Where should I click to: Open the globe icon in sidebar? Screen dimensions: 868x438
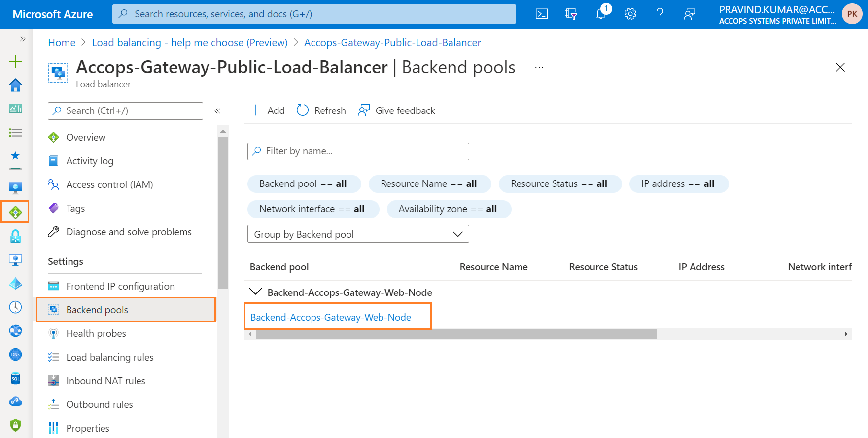16,330
